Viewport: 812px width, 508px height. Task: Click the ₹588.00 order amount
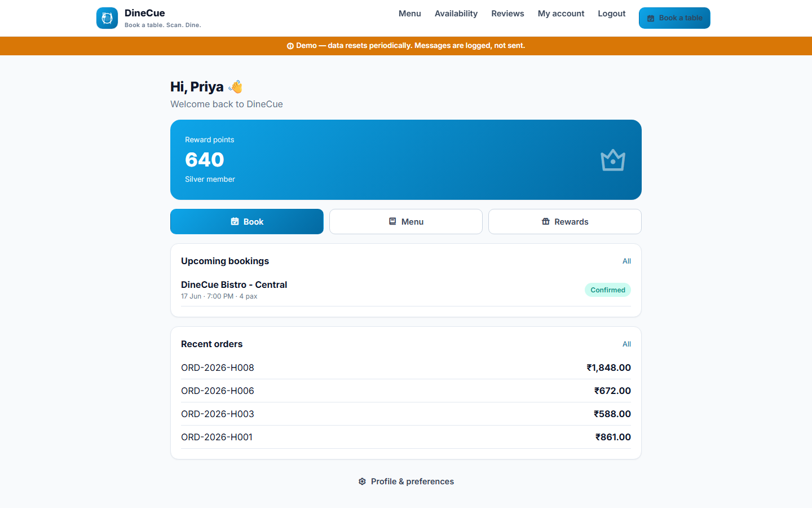coord(612,414)
